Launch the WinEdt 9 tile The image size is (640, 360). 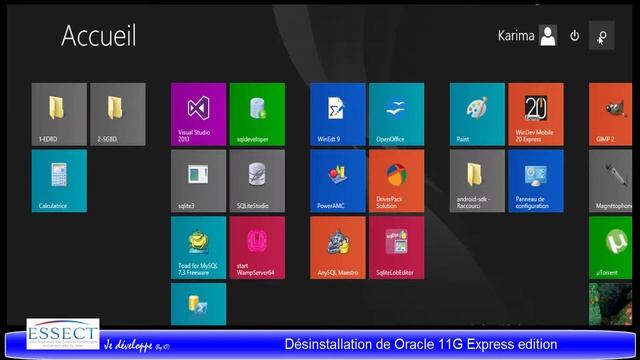pyautogui.click(x=338, y=114)
